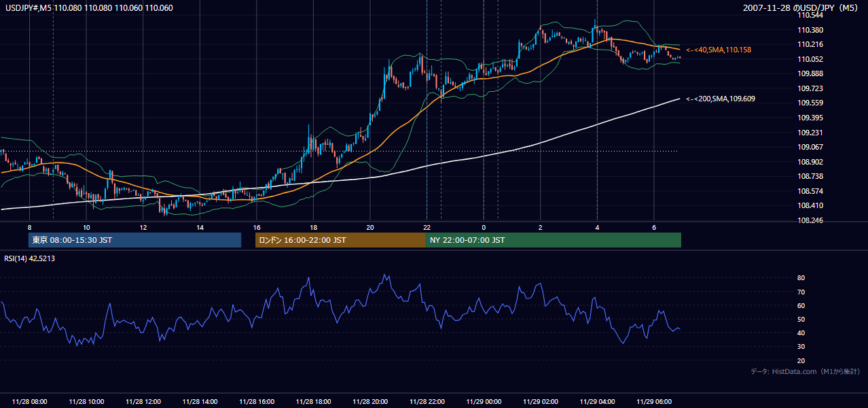This screenshot has height=408, width=868.
Task: Click hour tick 10 under price chart
Action: [x=86, y=227]
